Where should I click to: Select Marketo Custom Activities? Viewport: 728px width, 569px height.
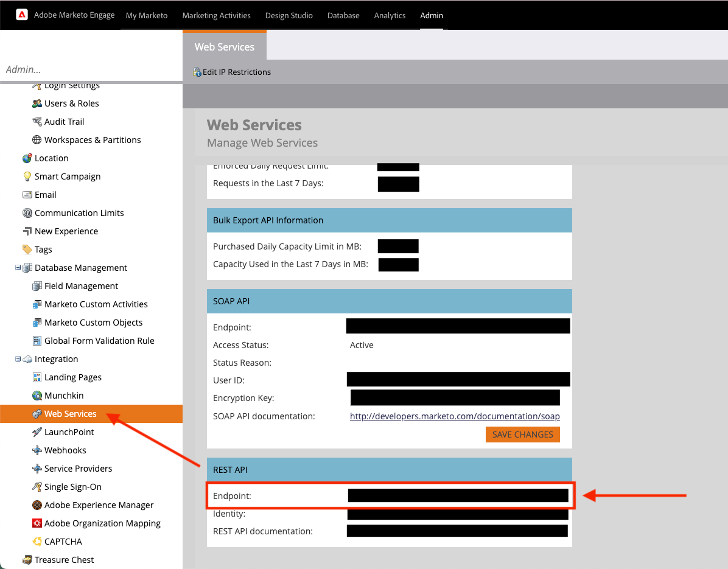pyautogui.click(x=96, y=304)
